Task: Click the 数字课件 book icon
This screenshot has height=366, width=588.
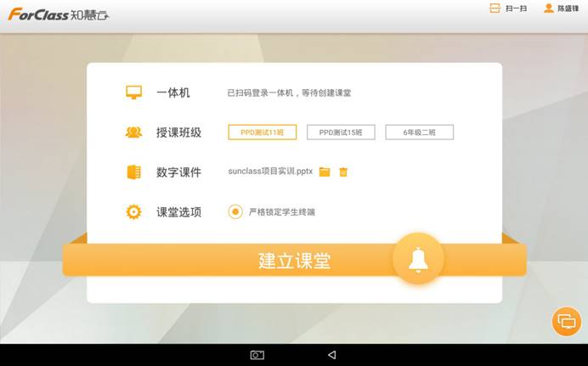Action: [x=133, y=172]
